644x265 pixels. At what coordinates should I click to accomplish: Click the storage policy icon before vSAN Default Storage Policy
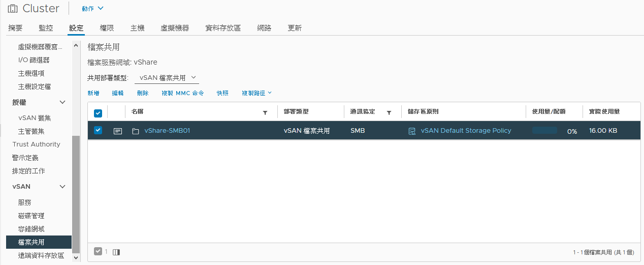pos(412,131)
